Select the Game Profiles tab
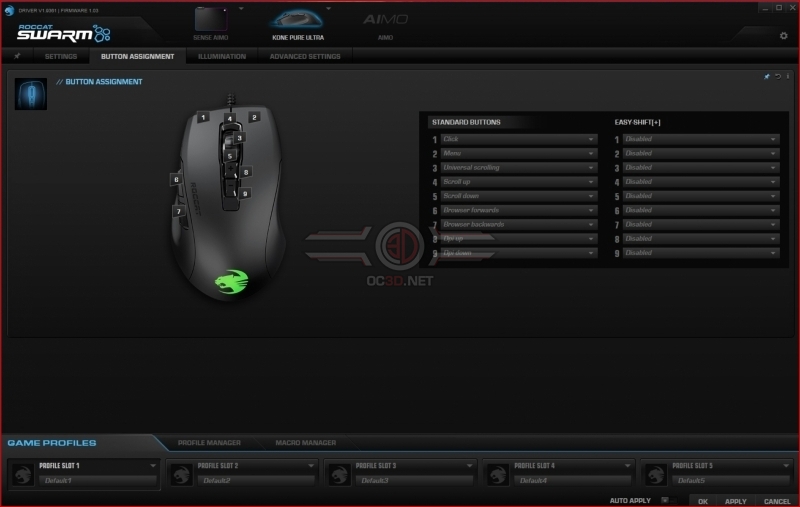Screen dimensions: 800x507 (x=52, y=443)
